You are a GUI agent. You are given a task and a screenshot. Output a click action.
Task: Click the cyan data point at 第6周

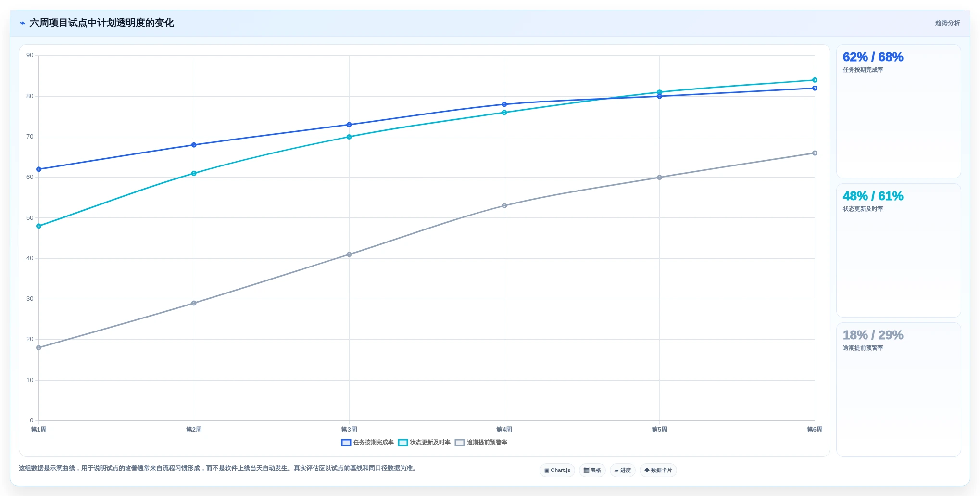[x=815, y=80]
